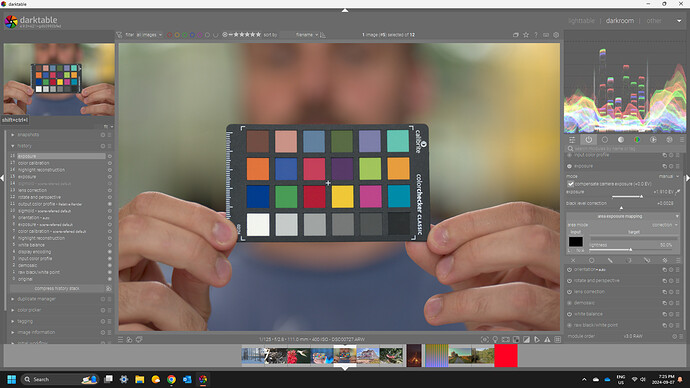Toggle lens correction module on/off

pyautogui.click(x=569, y=292)
